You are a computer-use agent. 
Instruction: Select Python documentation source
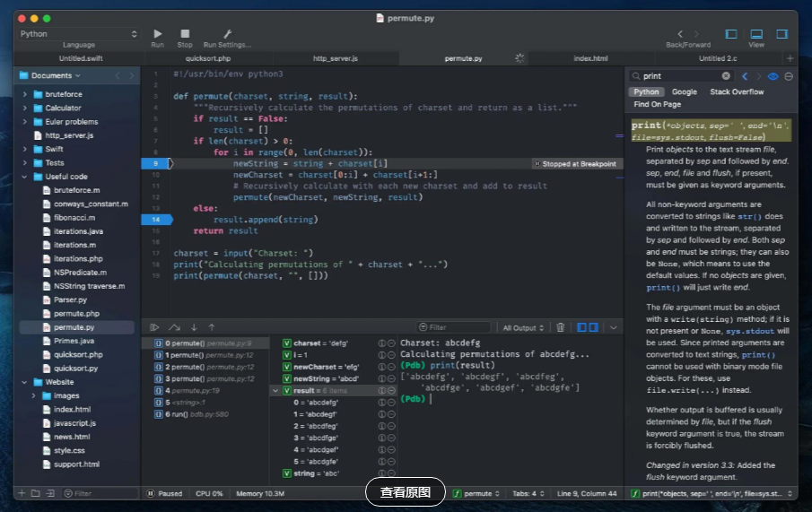click(646, 91)
